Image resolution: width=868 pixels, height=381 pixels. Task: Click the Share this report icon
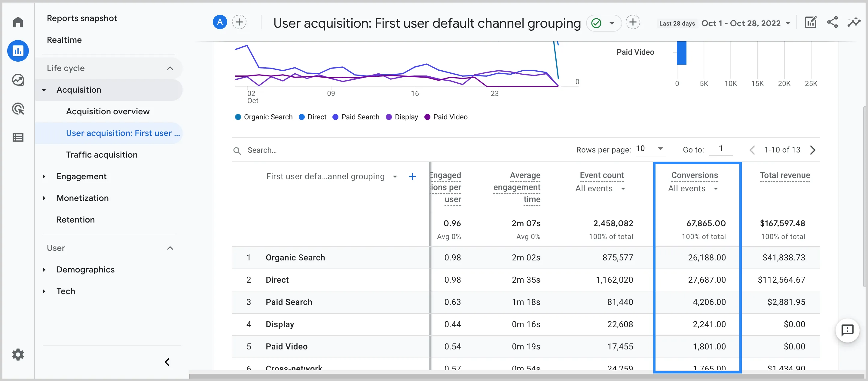(x=832, y=22)
